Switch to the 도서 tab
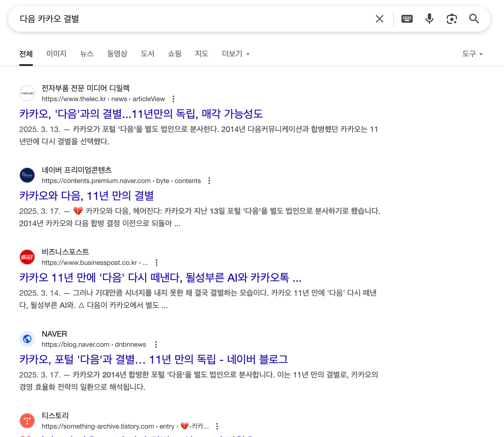Image resolution: width=504 pixels, height=437 pixels. [x=148, y=54]
